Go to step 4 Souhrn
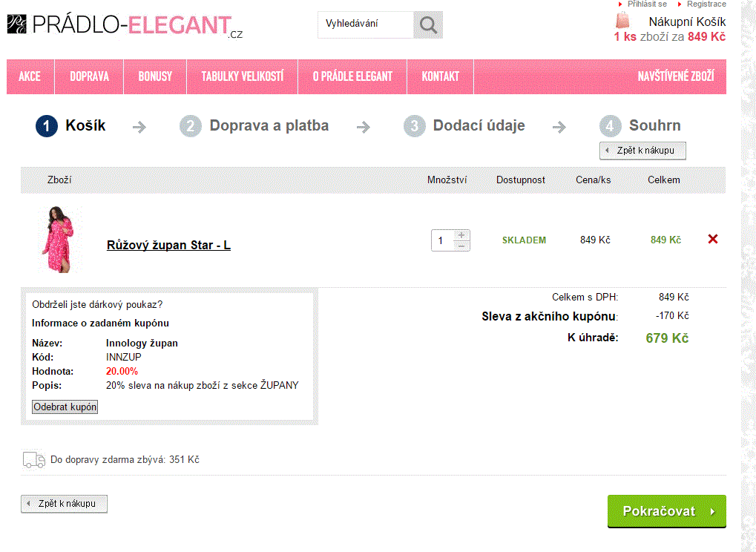Screen dimensions: 756x552 click(x=640, y=126)
